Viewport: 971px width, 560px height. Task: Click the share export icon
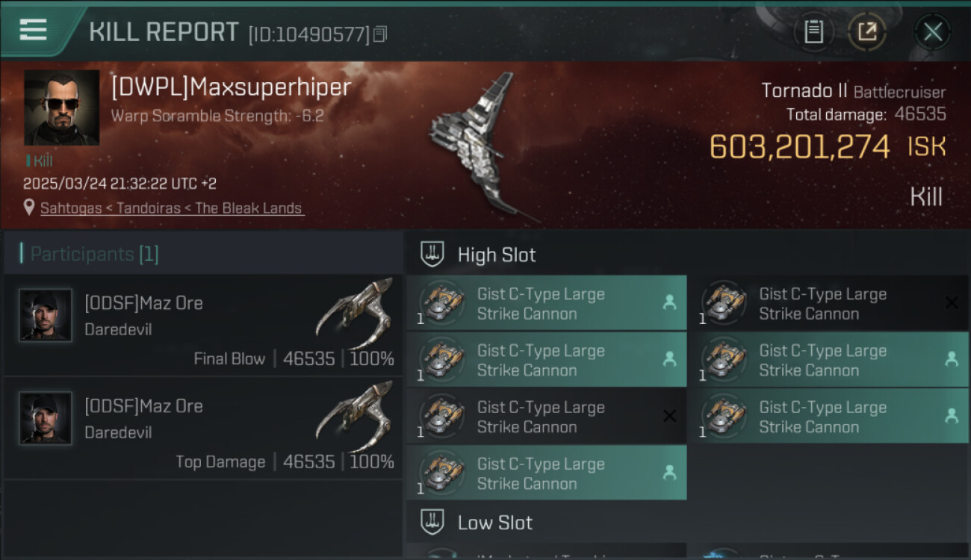(867, 32)
